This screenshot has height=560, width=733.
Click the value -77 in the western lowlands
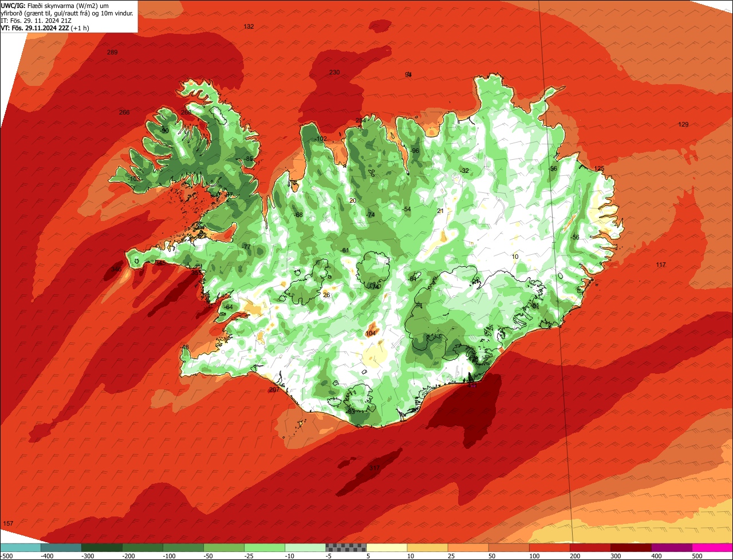246,247
